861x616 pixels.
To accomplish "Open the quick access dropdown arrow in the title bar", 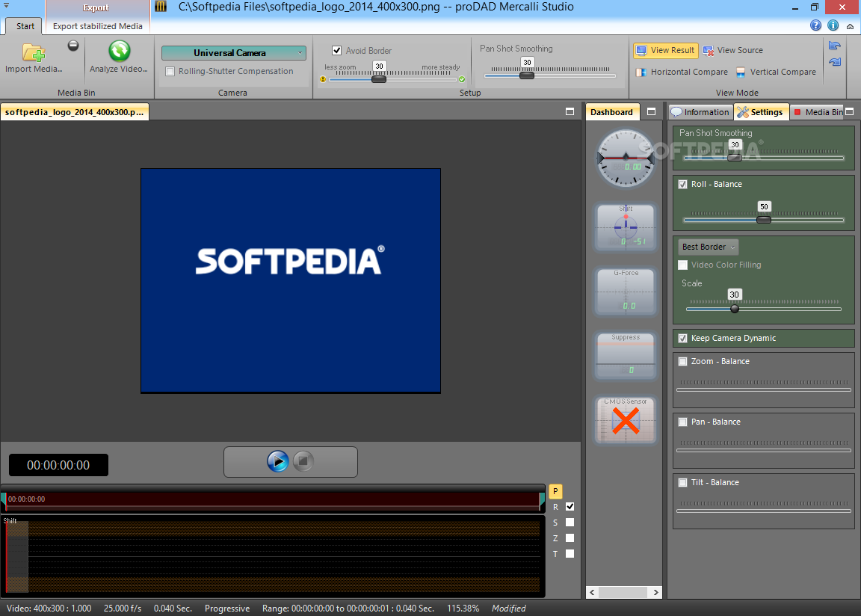I will pyautogui.click(x=6, y=5).
